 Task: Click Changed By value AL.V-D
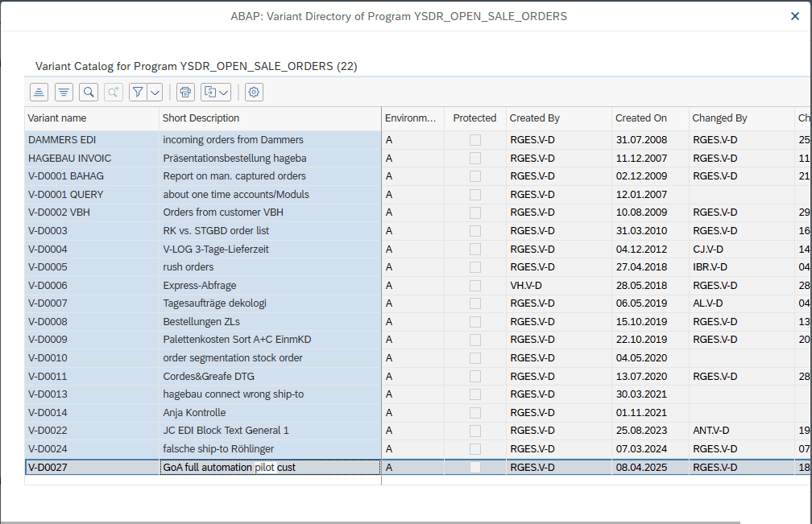click(x=708, y=303)
